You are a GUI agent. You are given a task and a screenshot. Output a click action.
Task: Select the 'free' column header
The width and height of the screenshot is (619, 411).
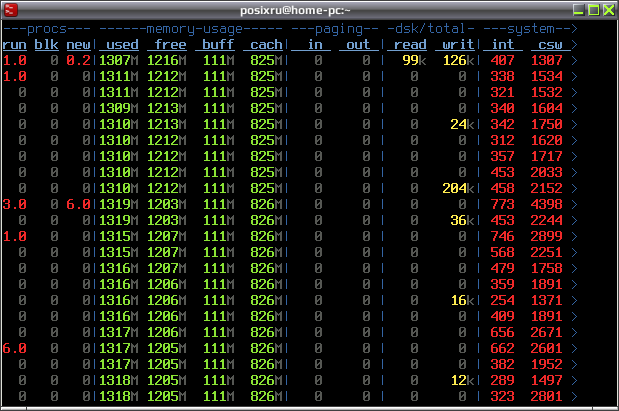pyautogui.click(x=167, y=45)
